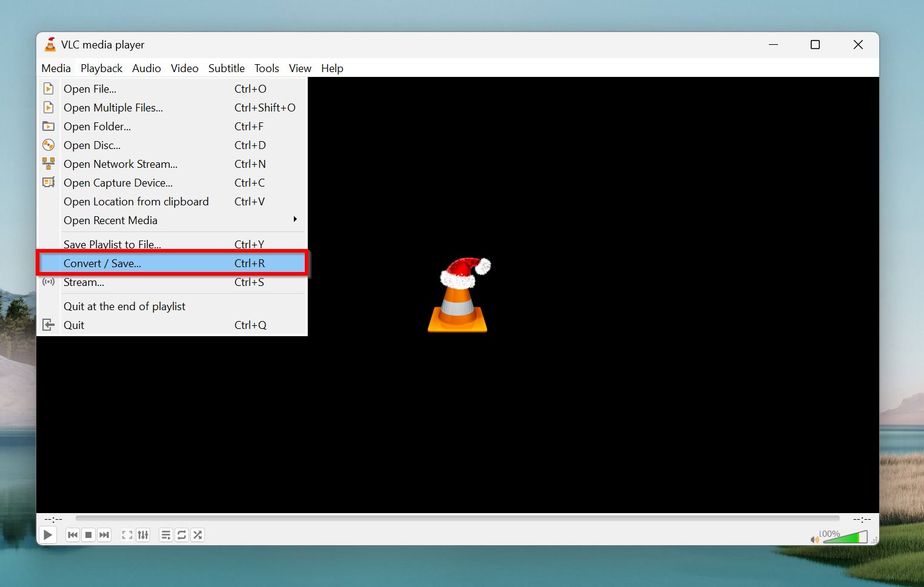Click the Stop playback button

coord(88,535)
